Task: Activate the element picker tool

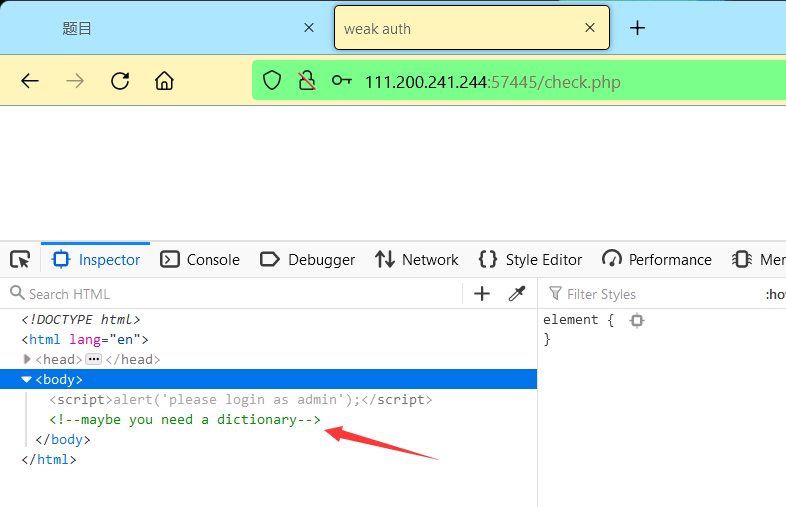Action: click(x=20, y=260)
